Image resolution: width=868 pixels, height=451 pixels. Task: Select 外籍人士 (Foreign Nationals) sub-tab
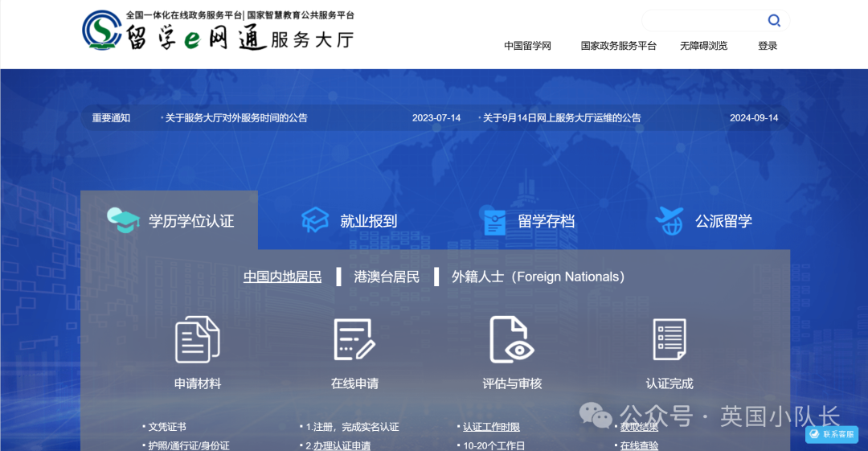[x=538, y=277]
